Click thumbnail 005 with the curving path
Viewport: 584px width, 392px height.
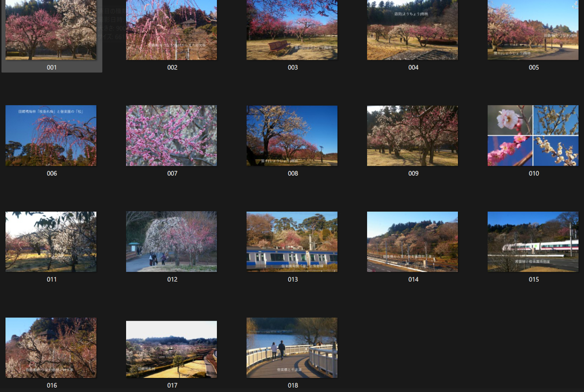(x=533, y=30)
